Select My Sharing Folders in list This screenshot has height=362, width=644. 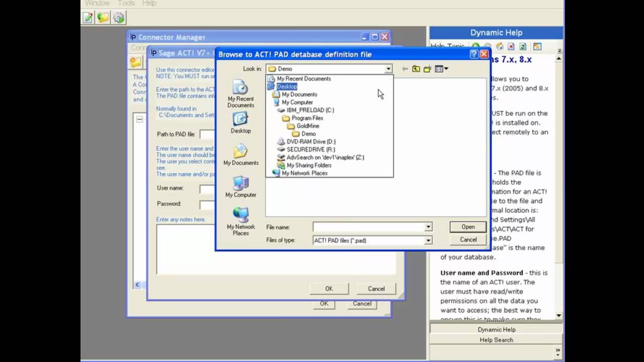pos(309,165)
